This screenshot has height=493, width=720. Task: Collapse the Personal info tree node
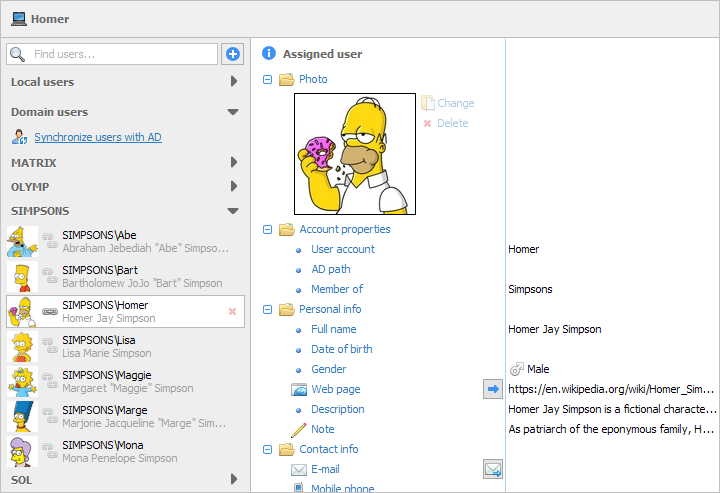coord(268,309)
